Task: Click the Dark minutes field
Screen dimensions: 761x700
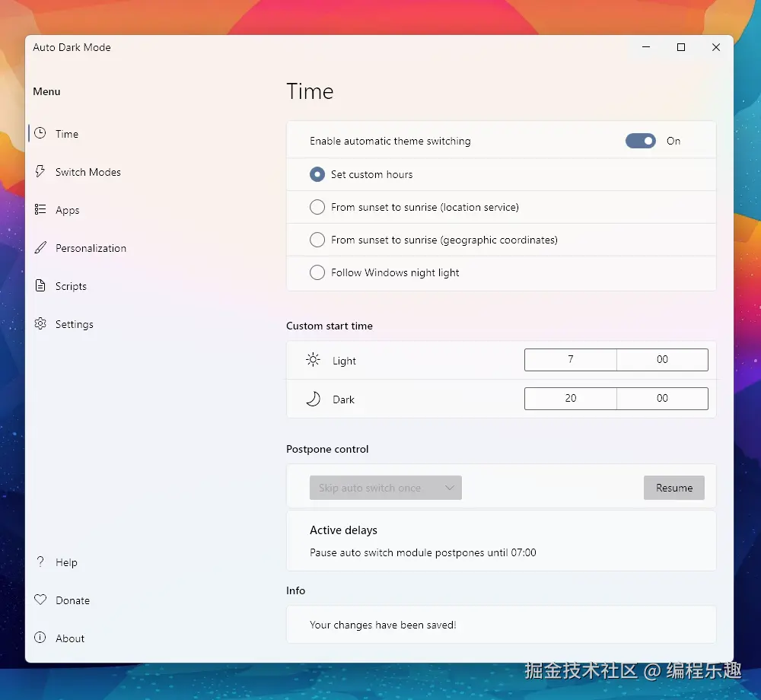Action: pos(663,398)
